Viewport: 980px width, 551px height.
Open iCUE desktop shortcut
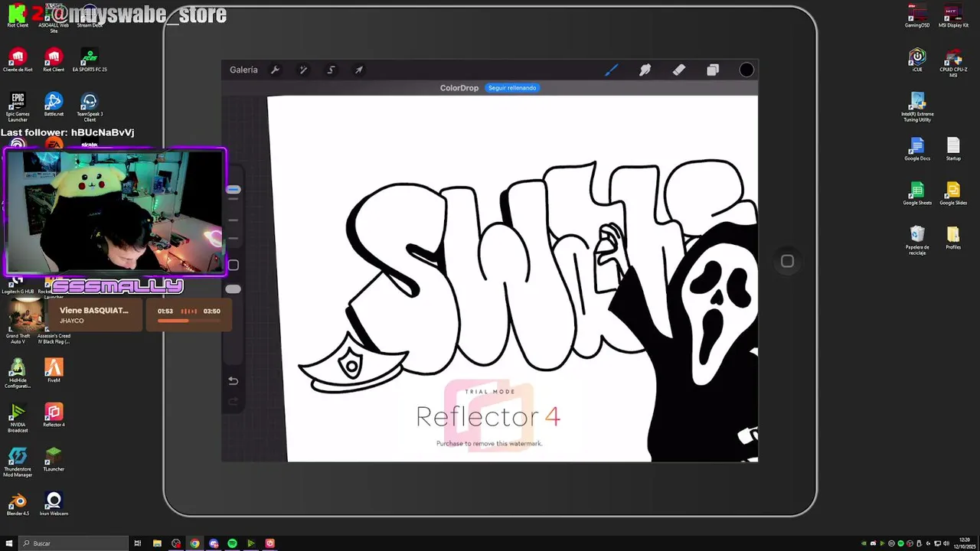click(917, 60)
